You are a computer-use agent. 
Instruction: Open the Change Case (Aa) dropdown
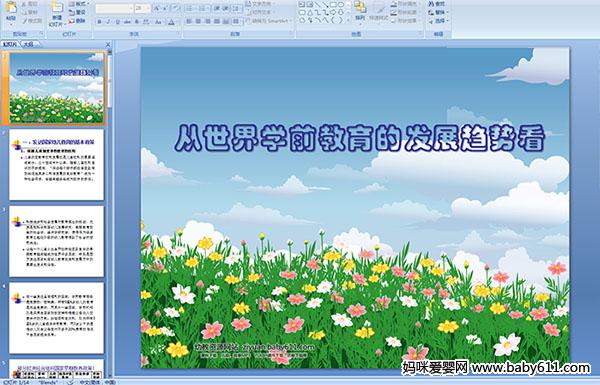click(x=158, y=22)
